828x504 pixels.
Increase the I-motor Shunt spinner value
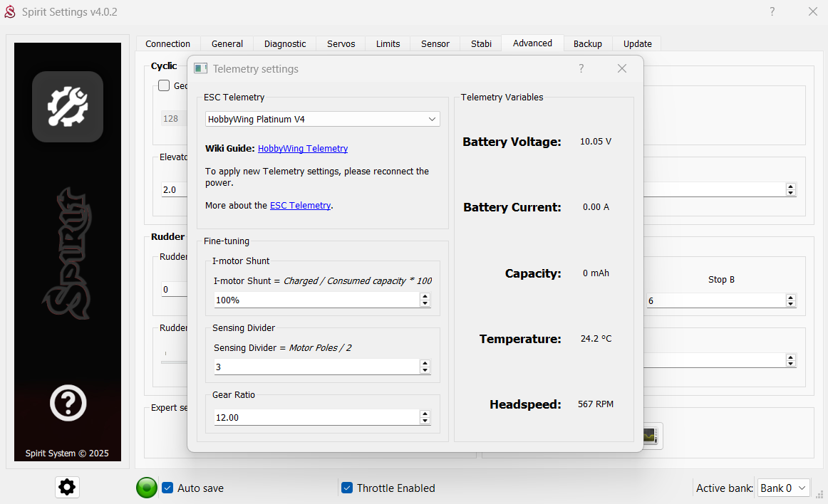425,296
